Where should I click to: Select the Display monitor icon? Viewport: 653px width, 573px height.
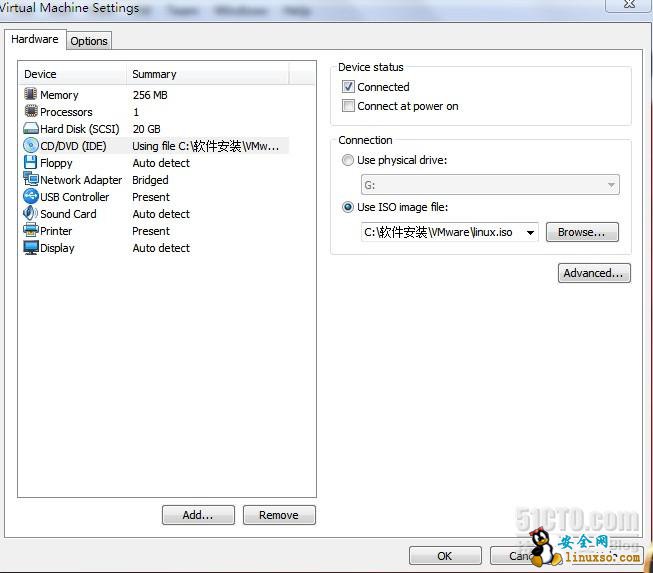tap(31, 248)
